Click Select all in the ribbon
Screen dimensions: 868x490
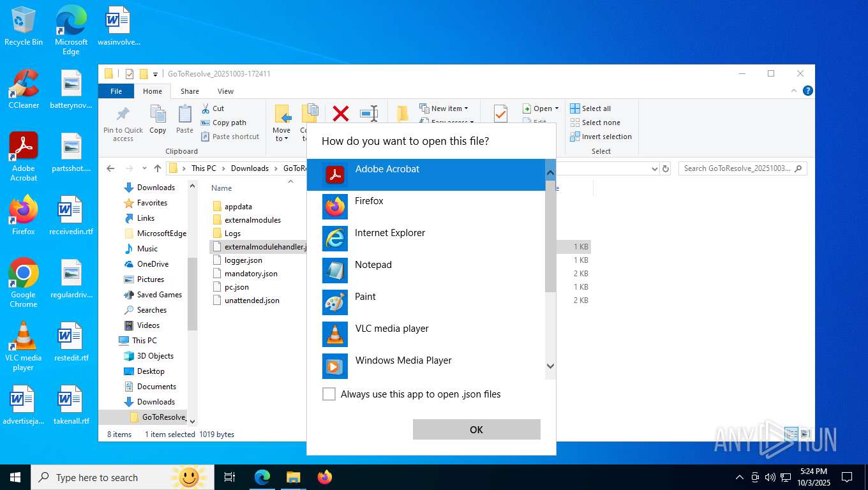[590, 108]
